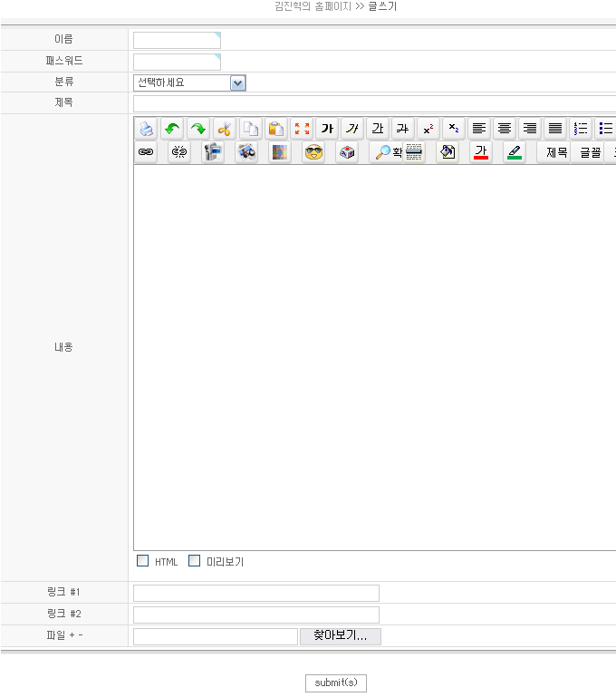Click the green undo arrow
The width and height of the screenshot is (616, 697).
tap(172, 129)
